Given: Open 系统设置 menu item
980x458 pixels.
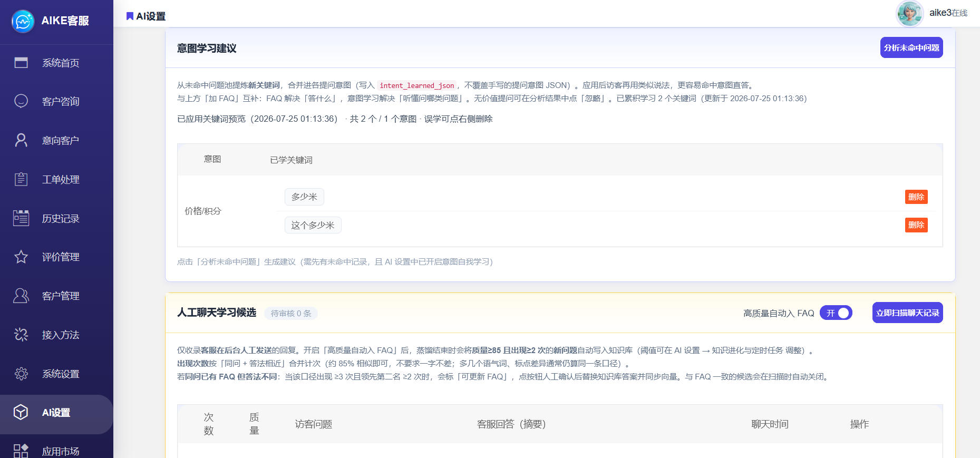Looking at the screenshot, I should pyautogui.click(x=61, y=374).
